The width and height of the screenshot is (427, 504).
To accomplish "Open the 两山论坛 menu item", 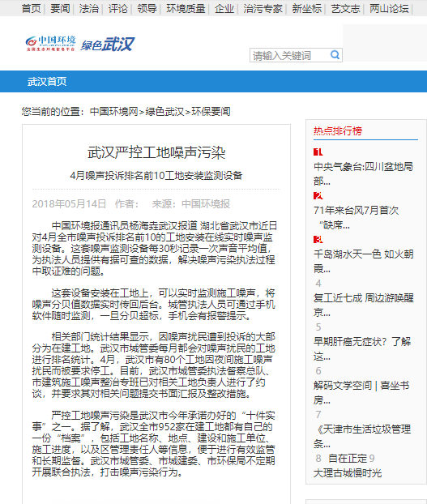I will point(389,8).
